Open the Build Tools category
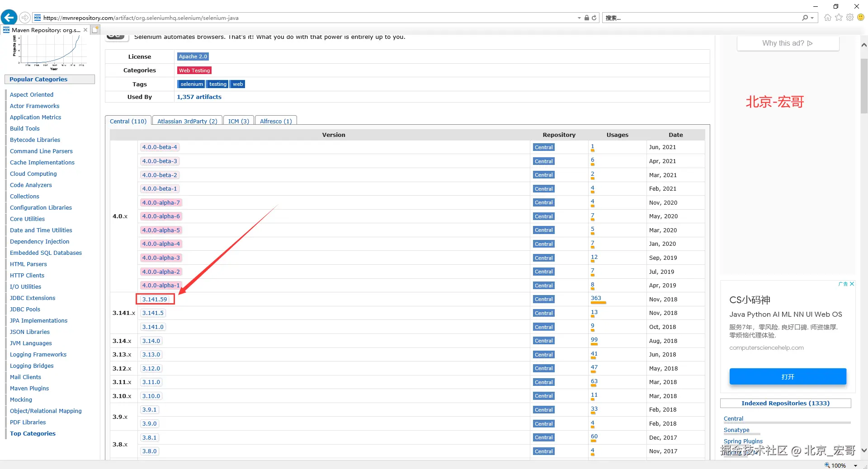 pos(25,129)
